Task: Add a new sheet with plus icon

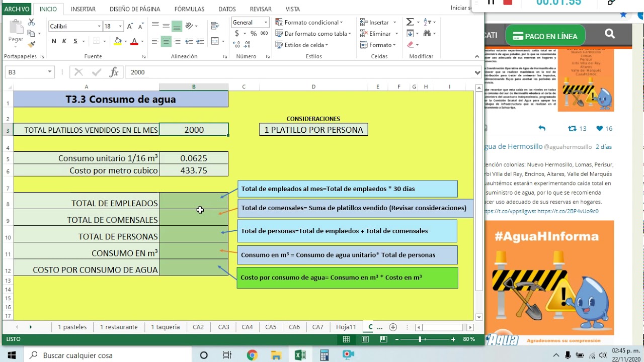Action: (x=393, y=327)
